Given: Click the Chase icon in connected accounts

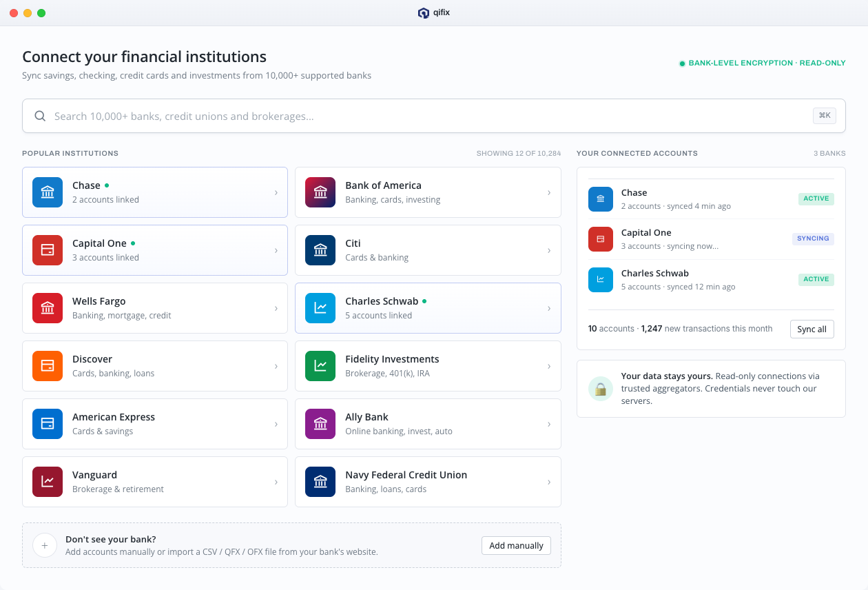Looking at the screenshot, I should [601, 199].
